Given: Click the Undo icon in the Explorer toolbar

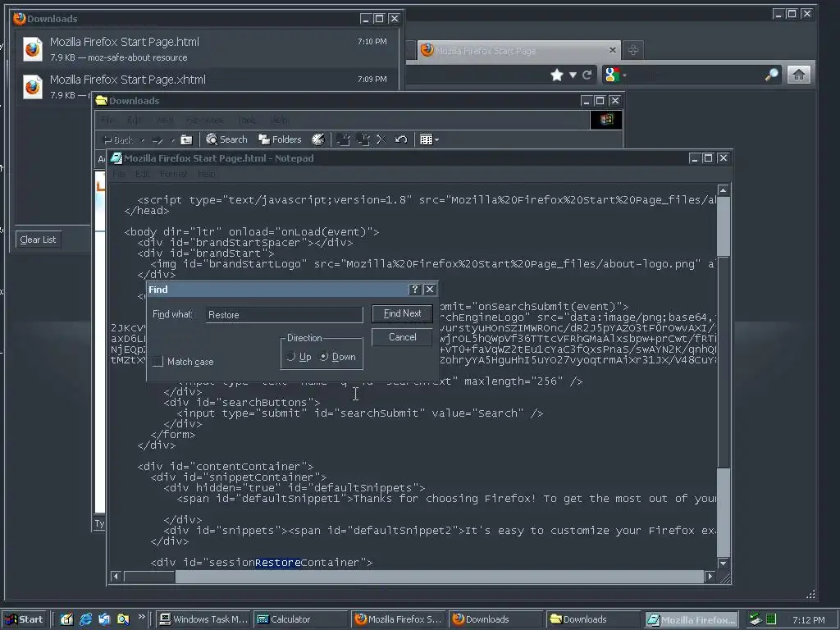Looking at the screenshot, I should tap(401, 139).
